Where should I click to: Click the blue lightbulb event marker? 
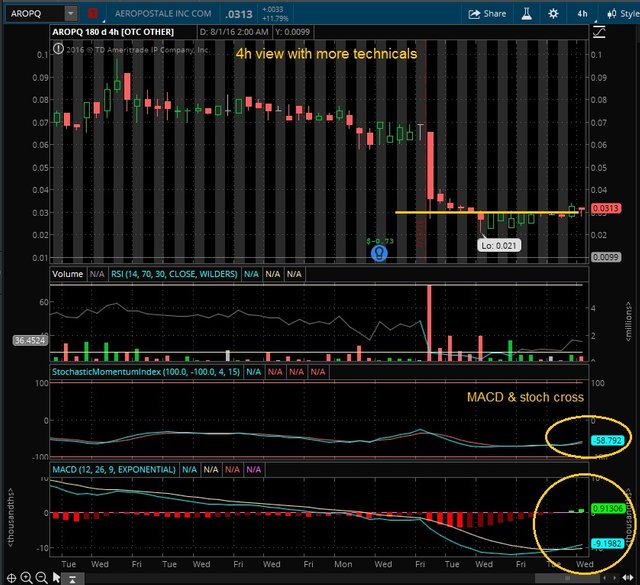(x=379, y=253)
